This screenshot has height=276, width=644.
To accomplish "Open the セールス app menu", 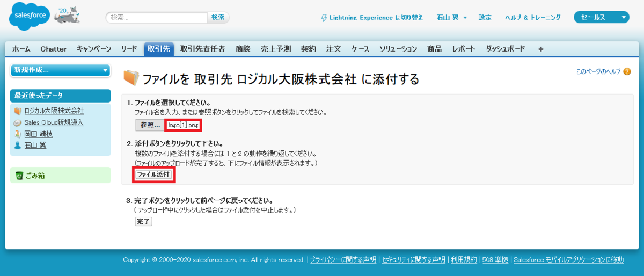I will (x=602, y=17).
